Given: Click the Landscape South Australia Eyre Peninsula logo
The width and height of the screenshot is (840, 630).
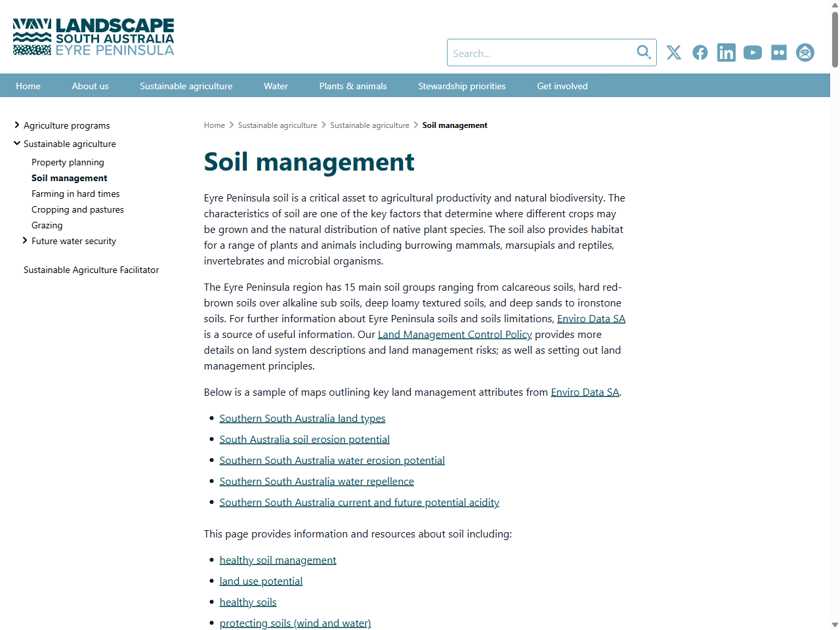Looking at the screenshot, I should click(92, 37).
